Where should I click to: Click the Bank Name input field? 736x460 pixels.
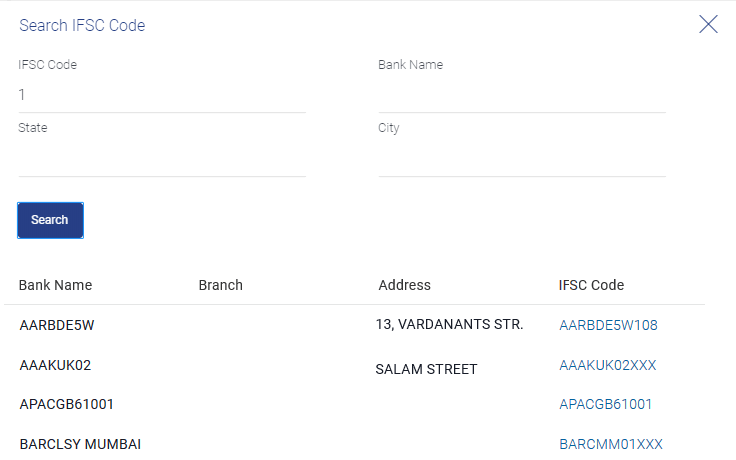click(522, 95)
